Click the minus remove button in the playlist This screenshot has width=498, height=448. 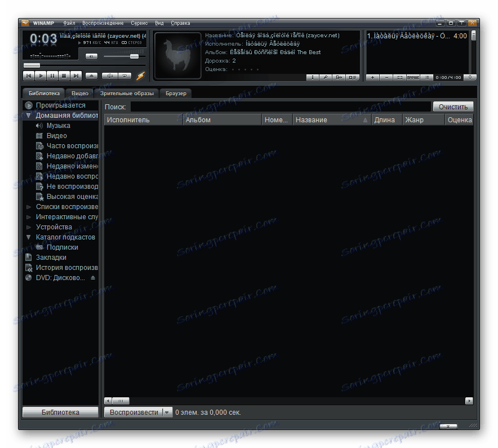click(x=386, y=77)
